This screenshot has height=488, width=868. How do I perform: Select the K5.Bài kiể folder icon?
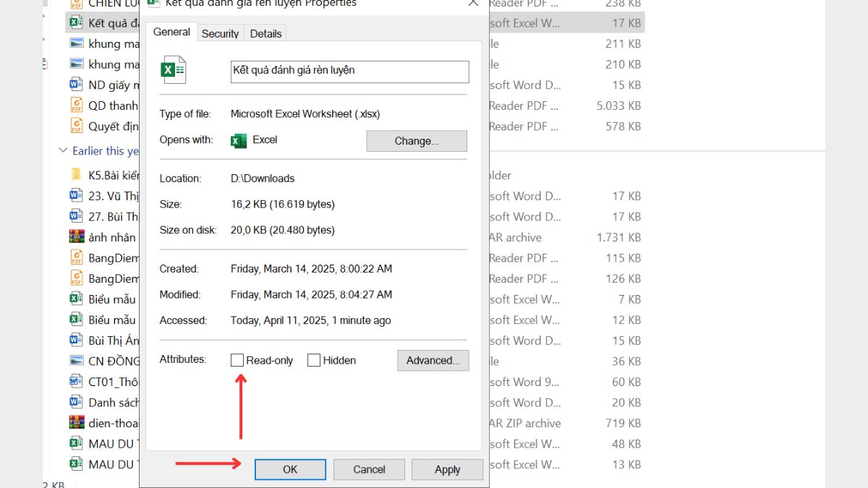coord(77,175)
